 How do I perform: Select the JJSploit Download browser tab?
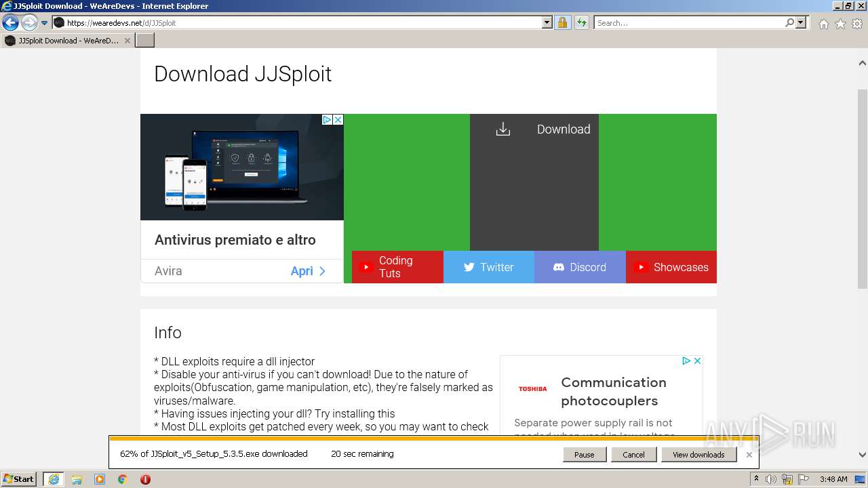pos(67,41)
